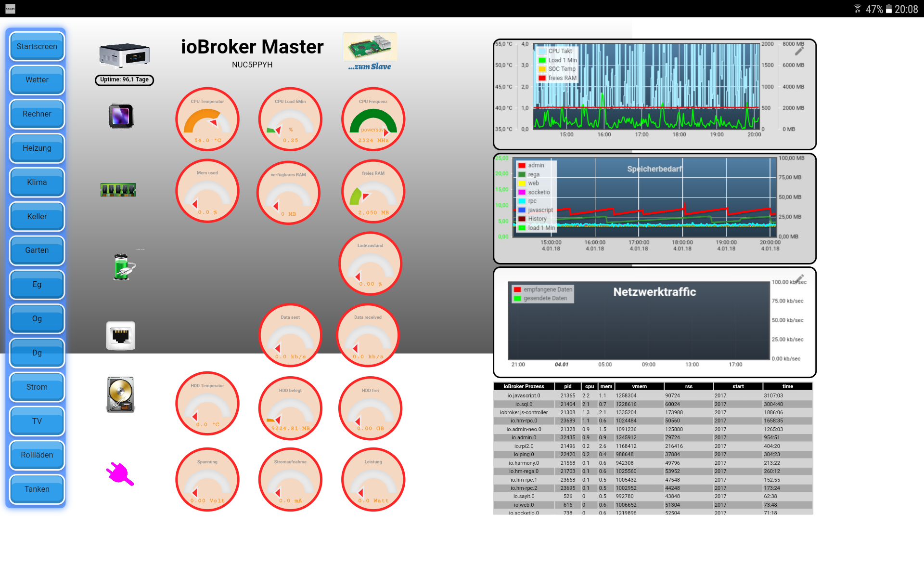Viewport: 924px width, 578px height.
Task: Click the Raspberry Pi zum Slave link image
Action: (370, 53)
